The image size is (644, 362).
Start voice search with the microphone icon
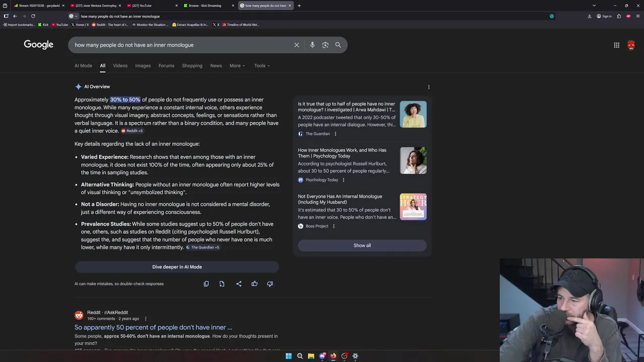[312, 45]
